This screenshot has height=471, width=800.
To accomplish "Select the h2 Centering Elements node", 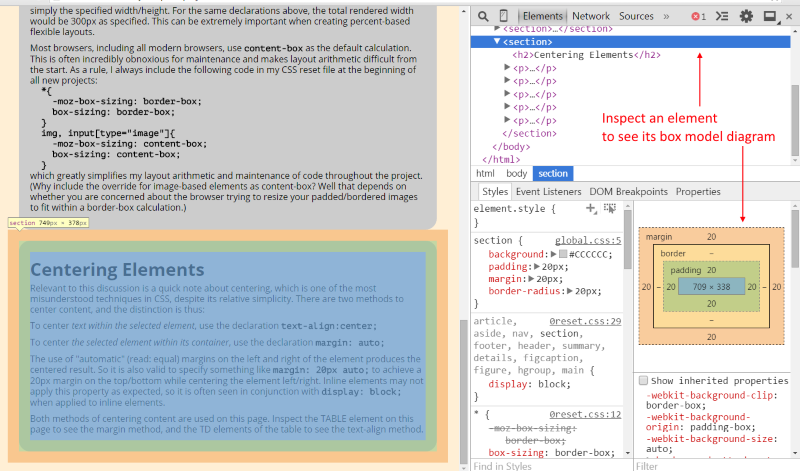I will point(586,55).
